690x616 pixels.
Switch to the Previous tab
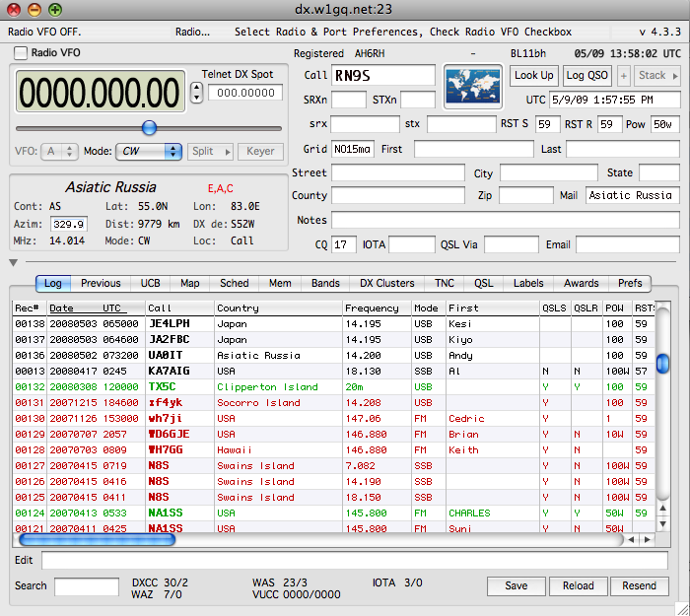tap(101, 284)
